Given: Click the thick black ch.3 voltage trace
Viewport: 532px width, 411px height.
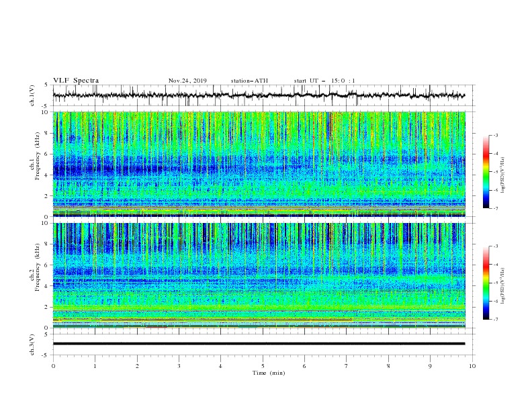Looking at the screenshot, I should 259,344.
